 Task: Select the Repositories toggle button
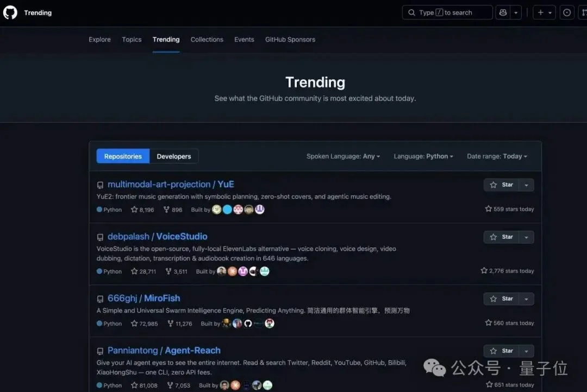pos(123,156)
